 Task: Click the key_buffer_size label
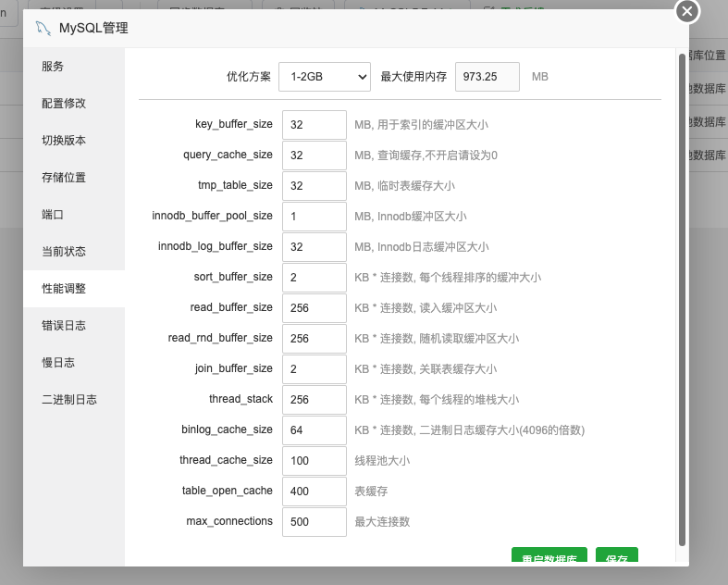[233, 124]
